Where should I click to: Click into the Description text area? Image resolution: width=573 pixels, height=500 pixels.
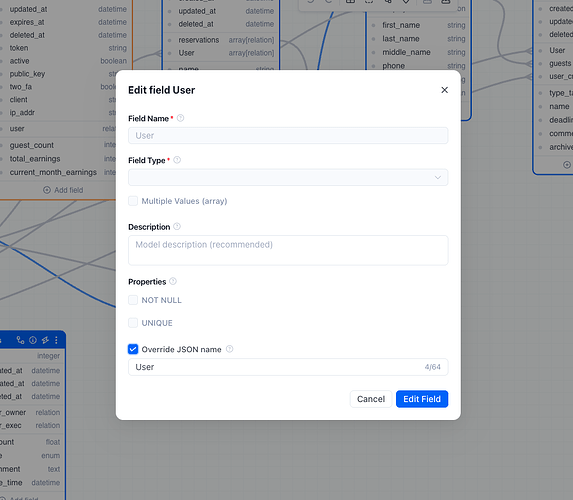point(288,250)
